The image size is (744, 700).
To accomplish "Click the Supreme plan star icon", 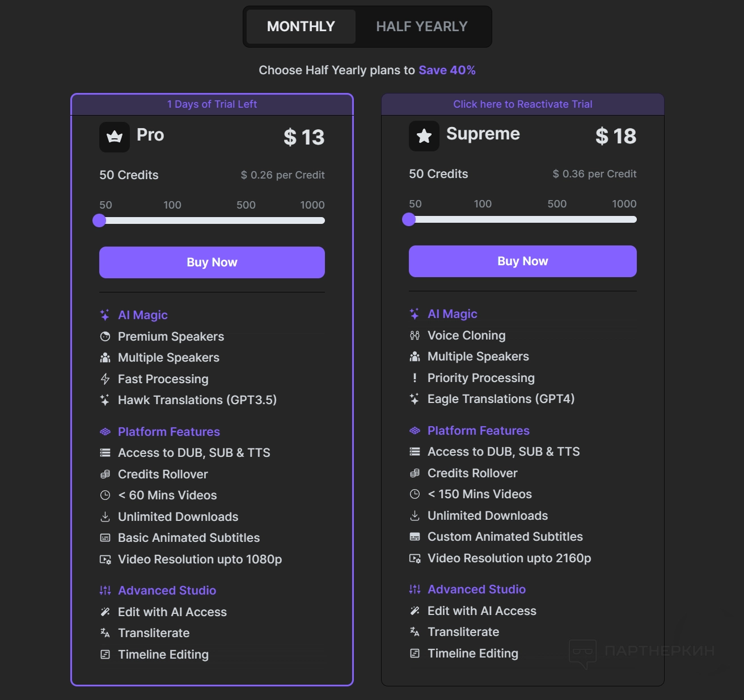I will 424,136.
